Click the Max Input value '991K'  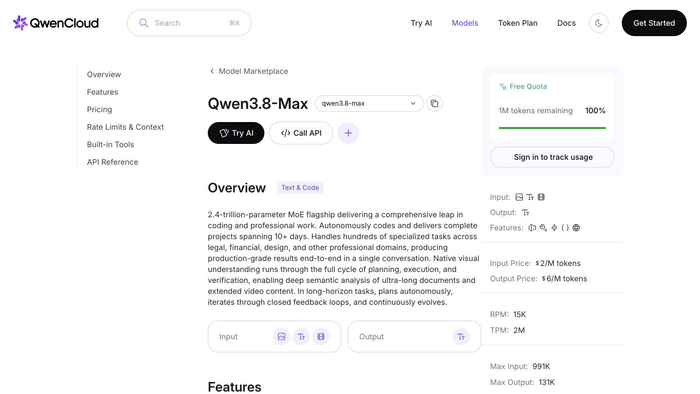541,366
